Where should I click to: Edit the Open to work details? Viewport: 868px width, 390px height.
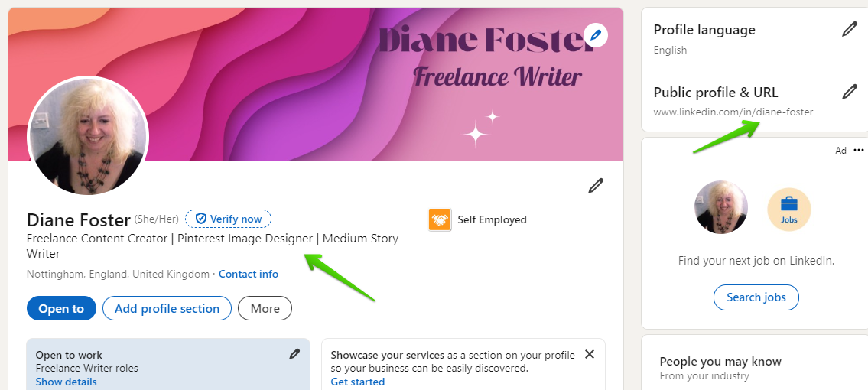(x=294, y=354)
